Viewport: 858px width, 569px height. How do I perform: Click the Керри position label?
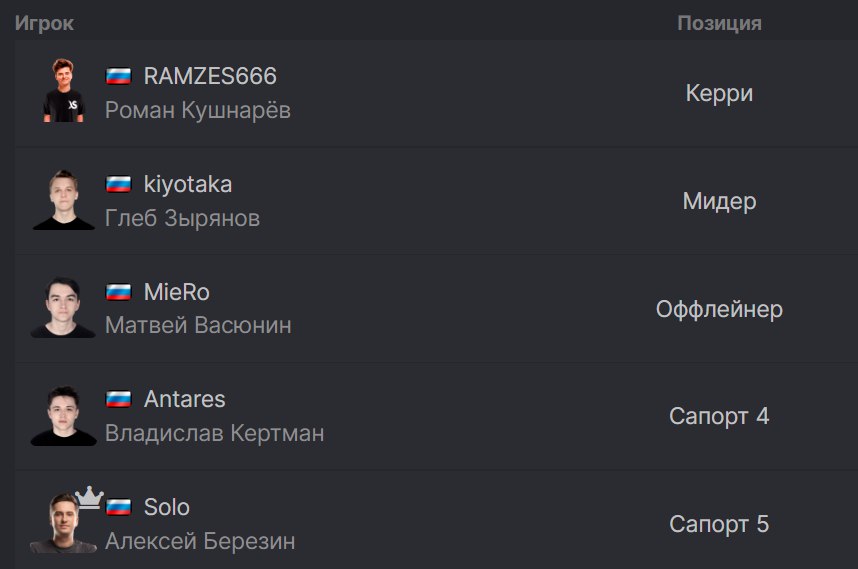click(x=720, y=93)
